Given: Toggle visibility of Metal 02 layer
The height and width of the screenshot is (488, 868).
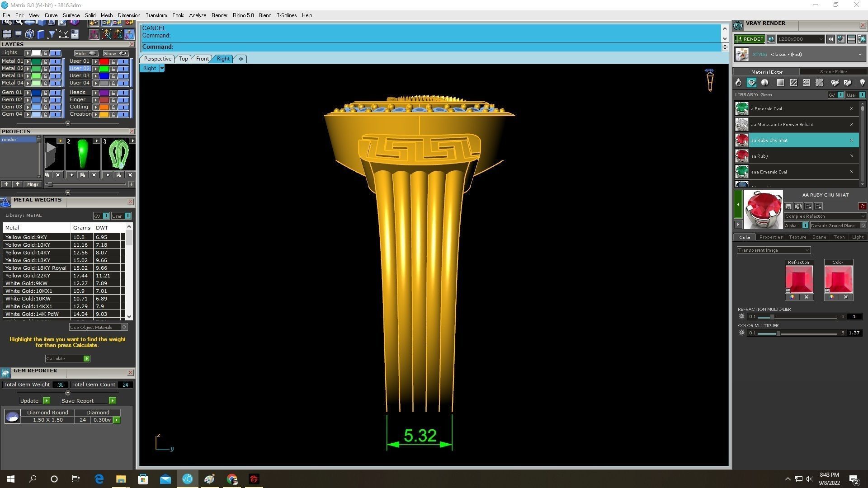Looking at the screenshot, I should tap(55, 69).
